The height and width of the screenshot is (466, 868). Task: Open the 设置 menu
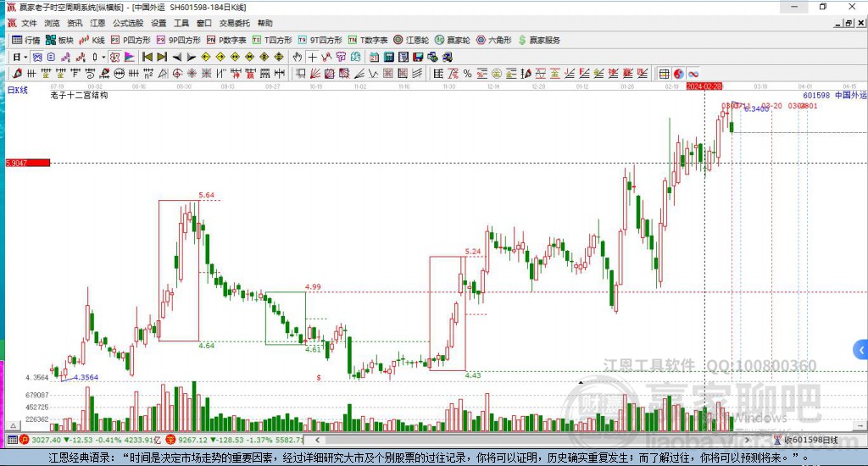(x=159, y=23)
